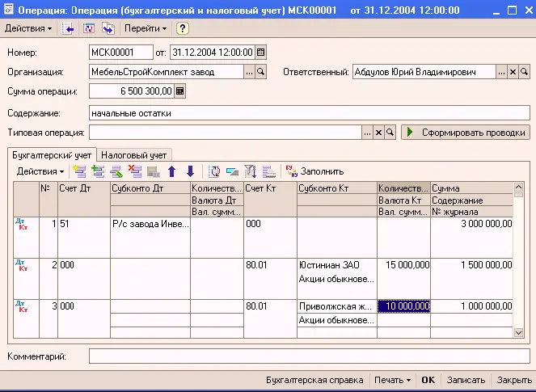536x392 pixels.
Task: Select Р/с завода Инве... cell
Action: click(150, 224)
